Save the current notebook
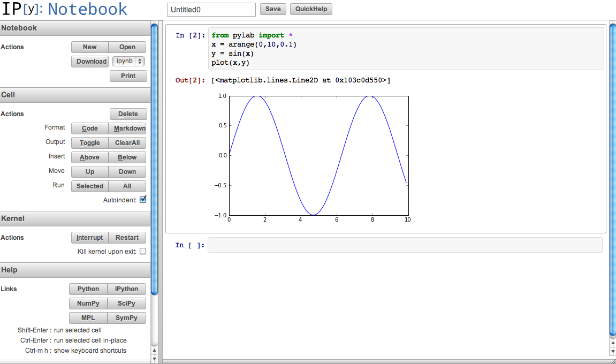 point(273,9)
